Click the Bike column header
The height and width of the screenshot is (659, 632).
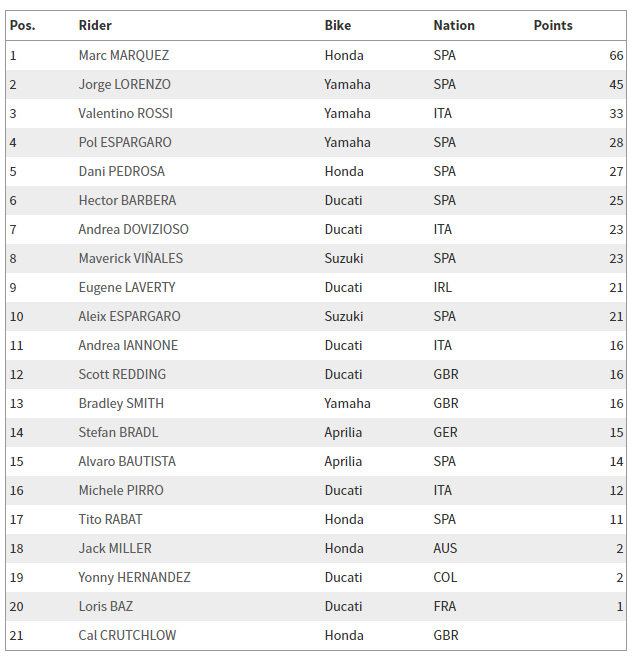[x=337, y=26]
